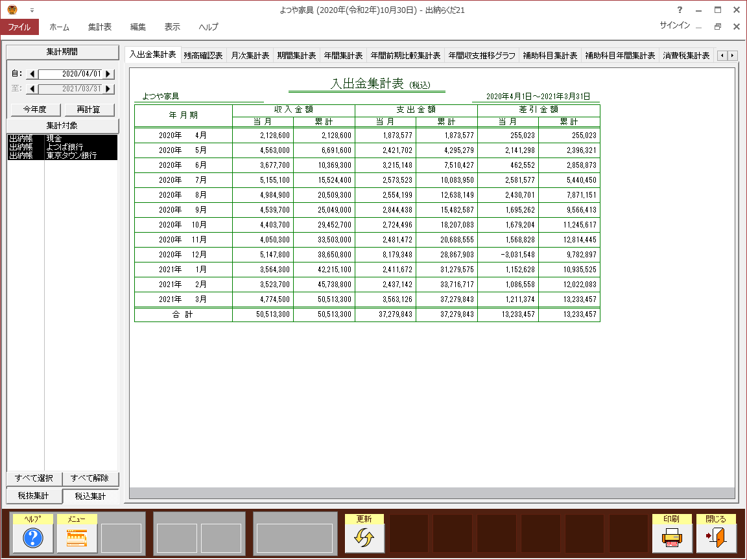The height and width of the screenshot is (560, 747).
Task: Click すべて選択 button
Action: point(34,478)
